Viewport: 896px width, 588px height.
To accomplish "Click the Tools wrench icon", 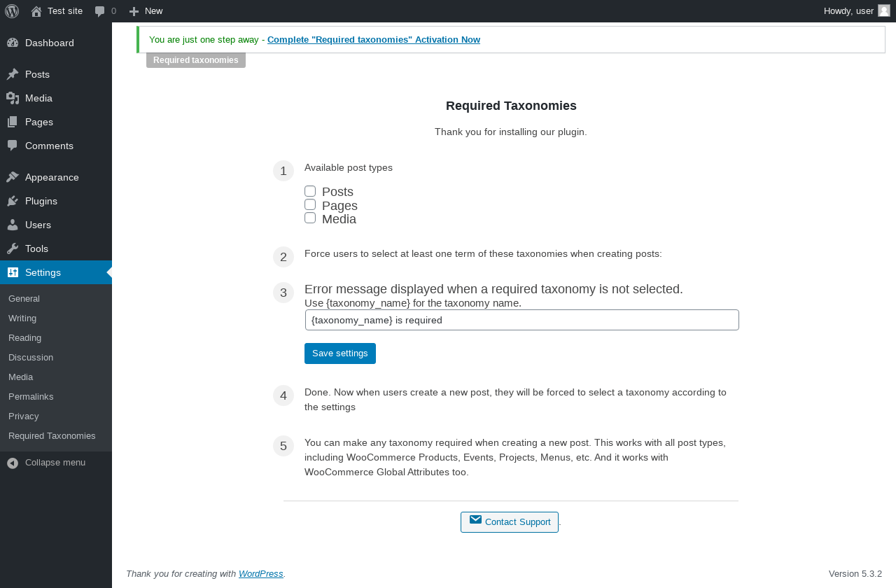I will tap(13, 248).
